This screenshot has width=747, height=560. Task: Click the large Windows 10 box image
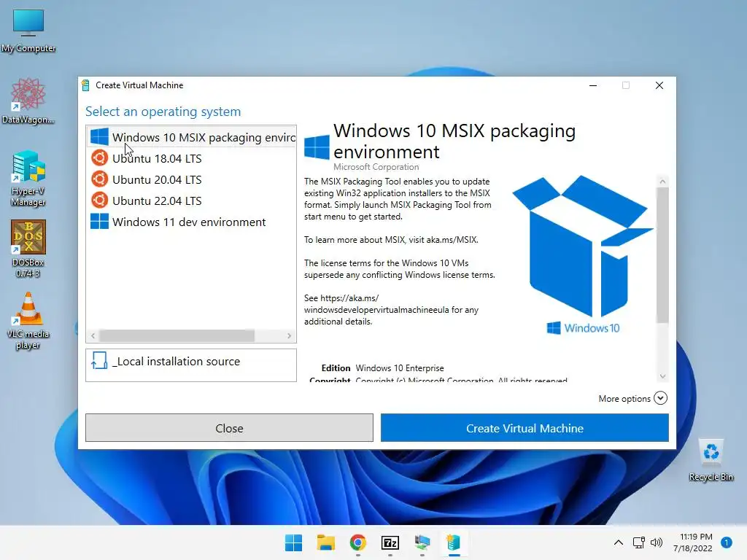click(x=583, y=254)
